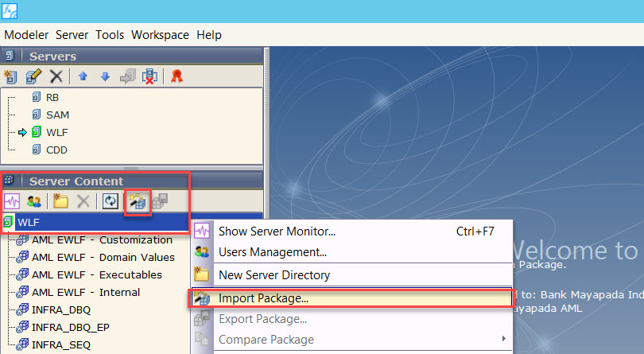The height and width of the screenshot is (354, 644).
Task: Click the New Server icon in Servers toolbar
Action: 10,76
